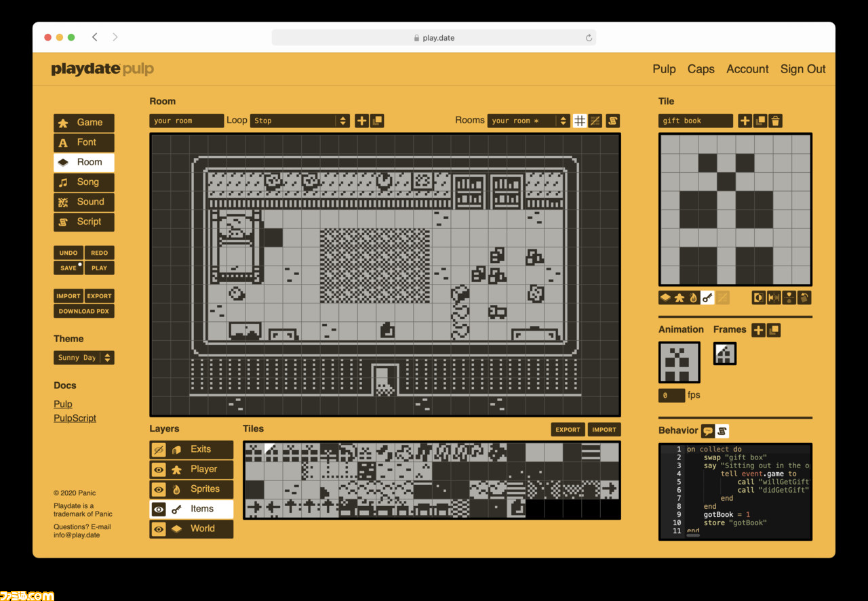Toggle the room grid overlay

click(580, 121)
